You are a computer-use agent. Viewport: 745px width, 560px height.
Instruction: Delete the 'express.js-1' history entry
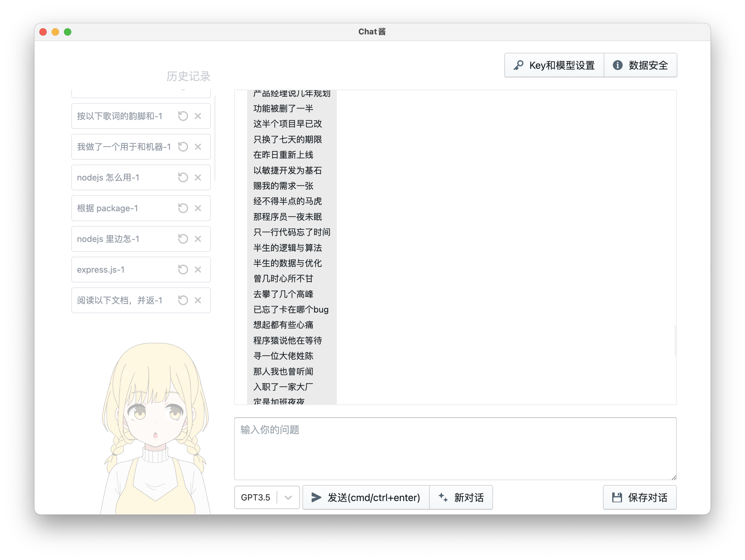pos(198,270)
